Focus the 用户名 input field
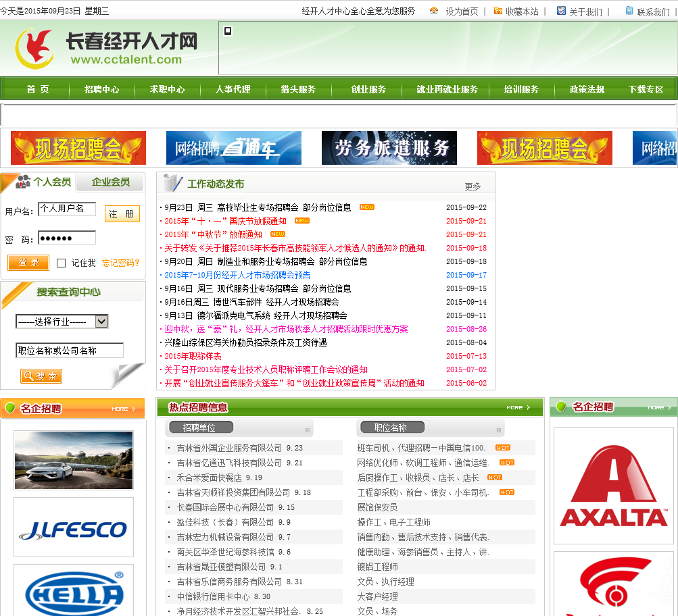Image resolution: width=678 pixels, height=616 pixels. pyautogui.click(x=67, y=209)
